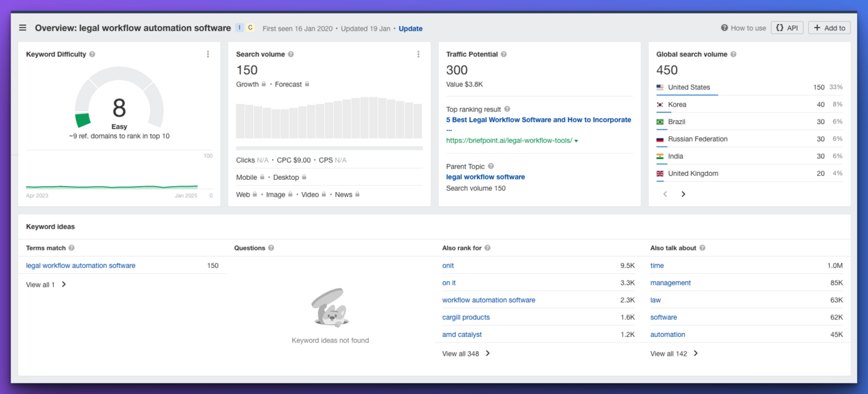Open the three-dot menu in Keyword Difficulty card
This screenshot has height=394, width=868.
[208, 54]
